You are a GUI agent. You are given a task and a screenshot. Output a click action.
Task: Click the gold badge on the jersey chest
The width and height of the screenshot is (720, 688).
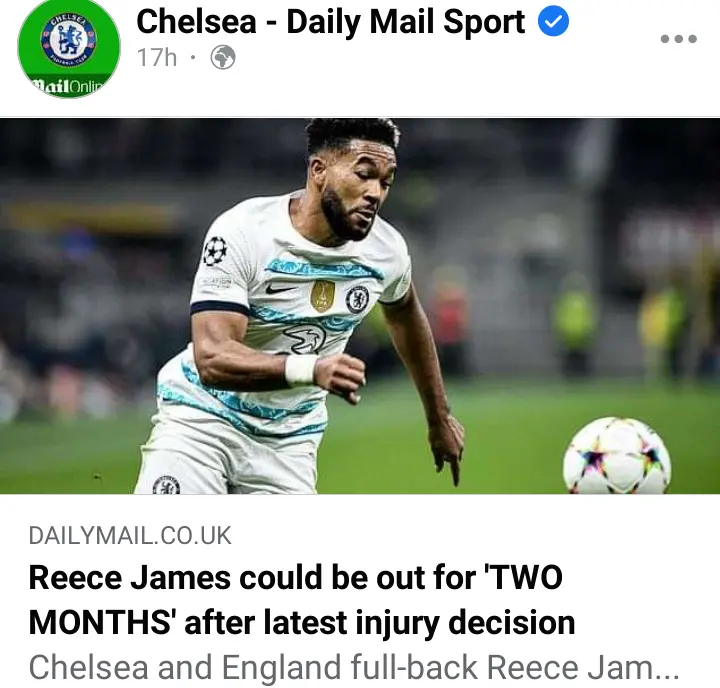coord(323,296)
